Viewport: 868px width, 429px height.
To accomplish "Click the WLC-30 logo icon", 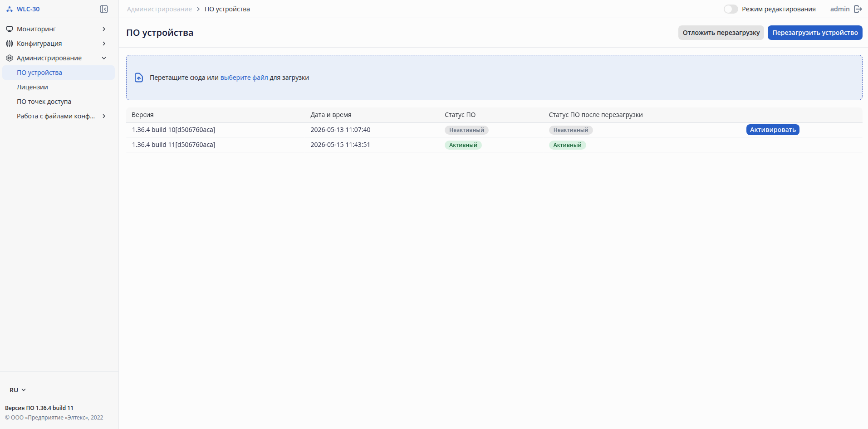I will 10,9.
